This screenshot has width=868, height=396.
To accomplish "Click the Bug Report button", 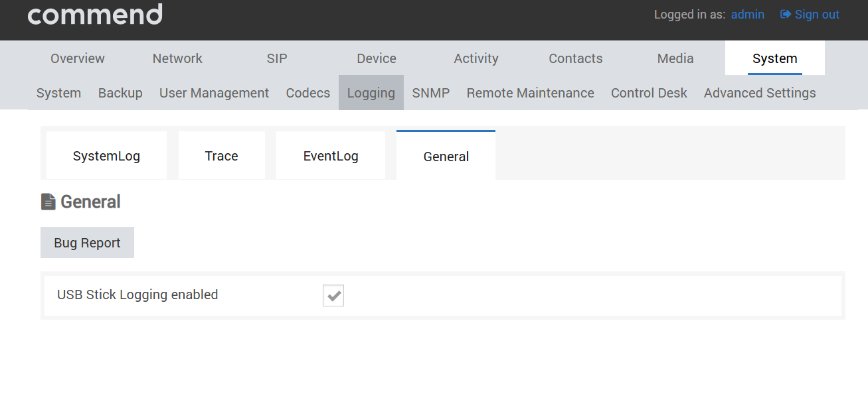I will coord(87,243).
